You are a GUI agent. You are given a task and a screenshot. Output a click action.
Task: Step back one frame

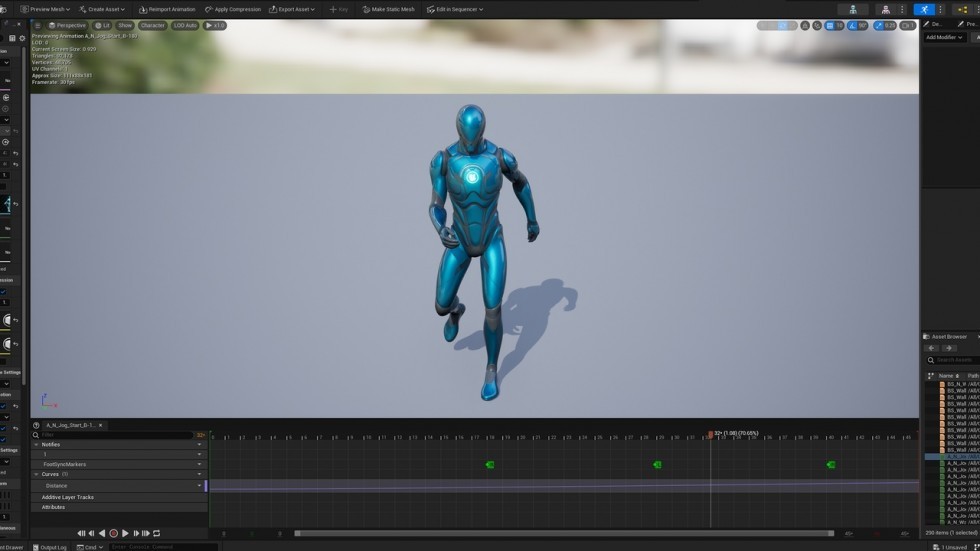point(91,534)
